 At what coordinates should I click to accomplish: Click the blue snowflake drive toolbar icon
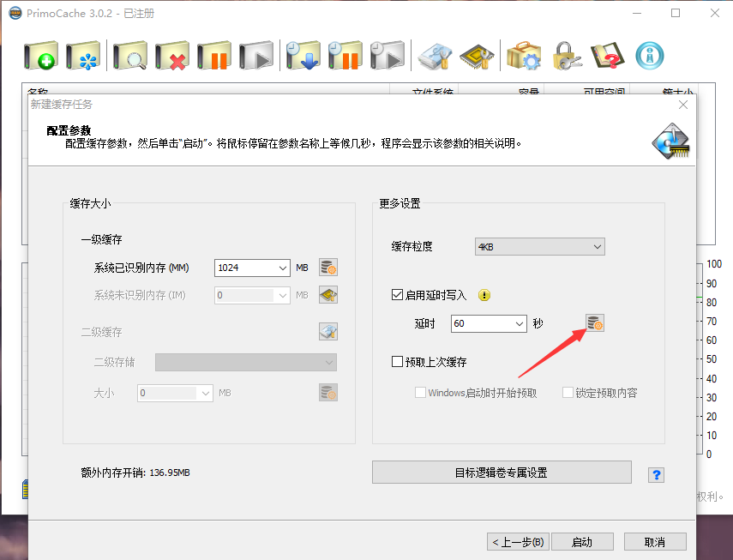point(83,56)
